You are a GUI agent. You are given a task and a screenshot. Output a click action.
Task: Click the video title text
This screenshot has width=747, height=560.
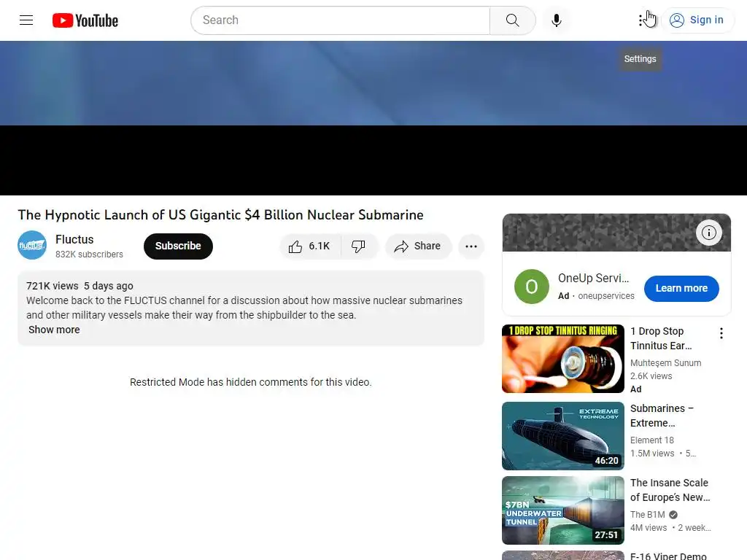coord(220,215)
